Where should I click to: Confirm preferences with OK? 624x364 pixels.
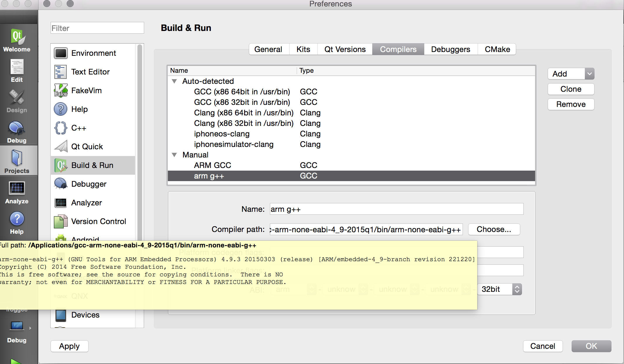point(591,346)
